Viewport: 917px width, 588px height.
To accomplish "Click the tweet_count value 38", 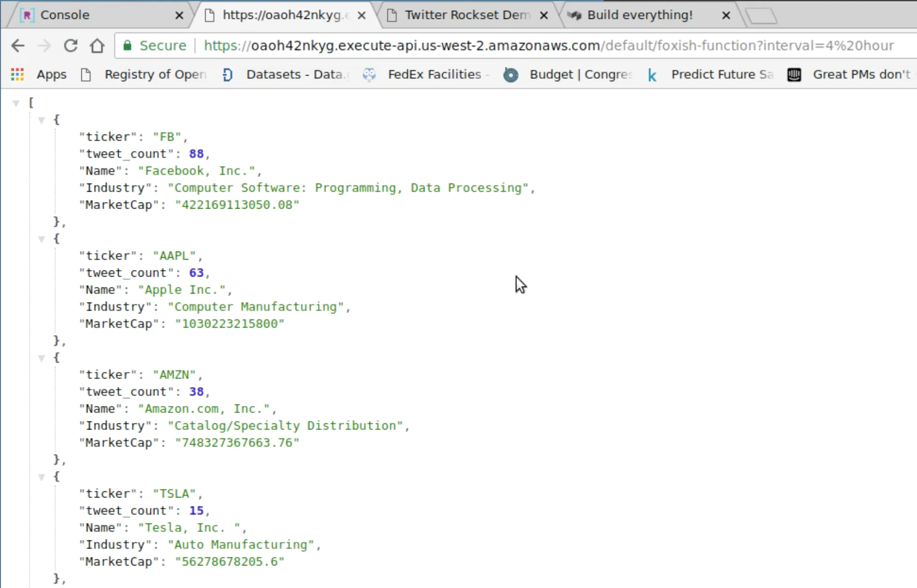I will pyautogui.click(x=196, y=392).
